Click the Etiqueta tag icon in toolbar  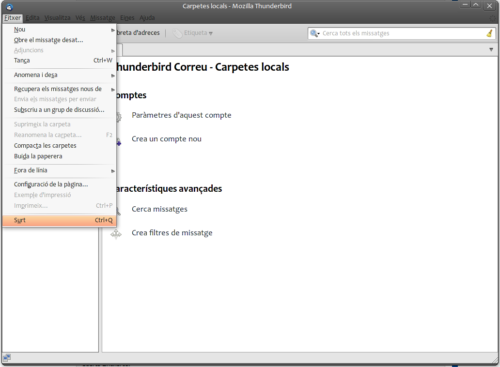(x=177, y=33)
